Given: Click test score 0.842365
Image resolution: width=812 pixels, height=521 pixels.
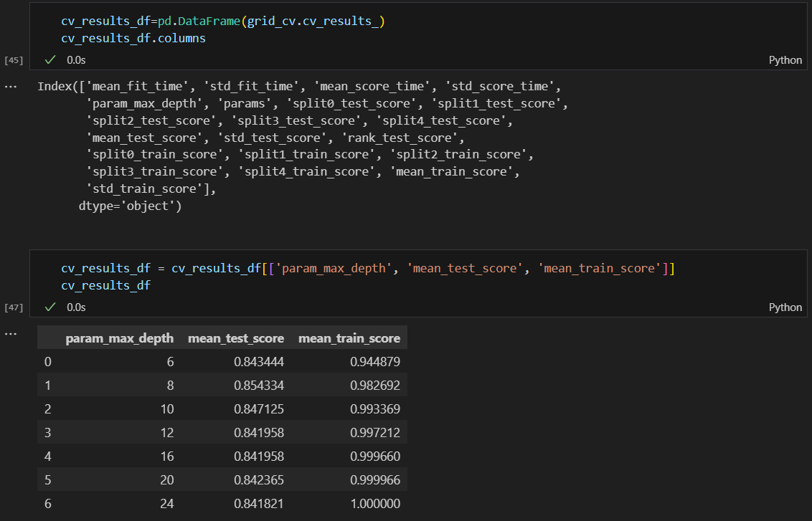Looking at the screenshot, I should pyautogui.click(x=259, y=480).
